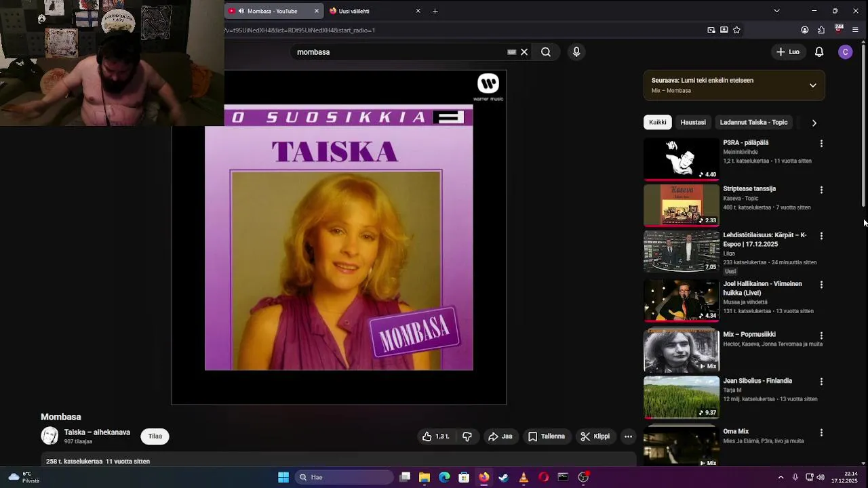The width and height of the screenshot is (868, 488).
Task: Open Jean Sibelius - Finlandia video title
Action: (757, 381)
